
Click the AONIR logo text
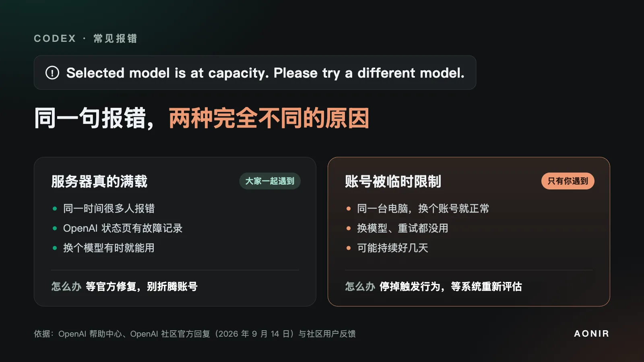point(591,333)
